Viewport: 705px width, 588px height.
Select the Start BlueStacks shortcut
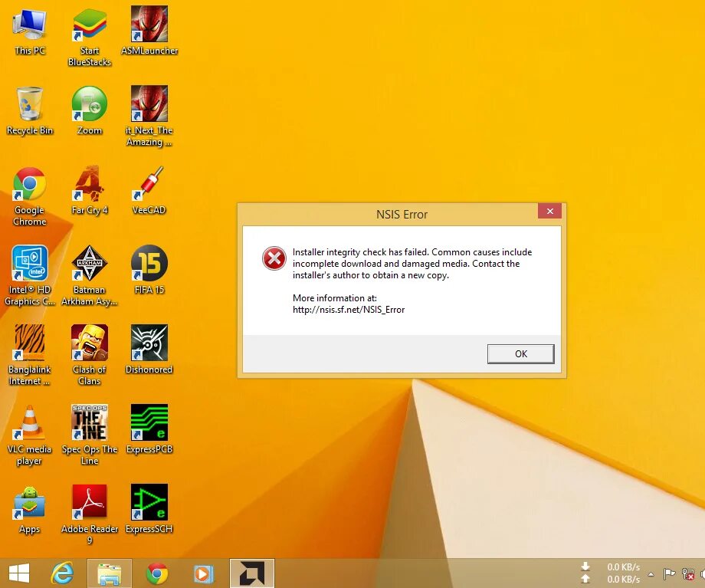[x=90, y=37]
